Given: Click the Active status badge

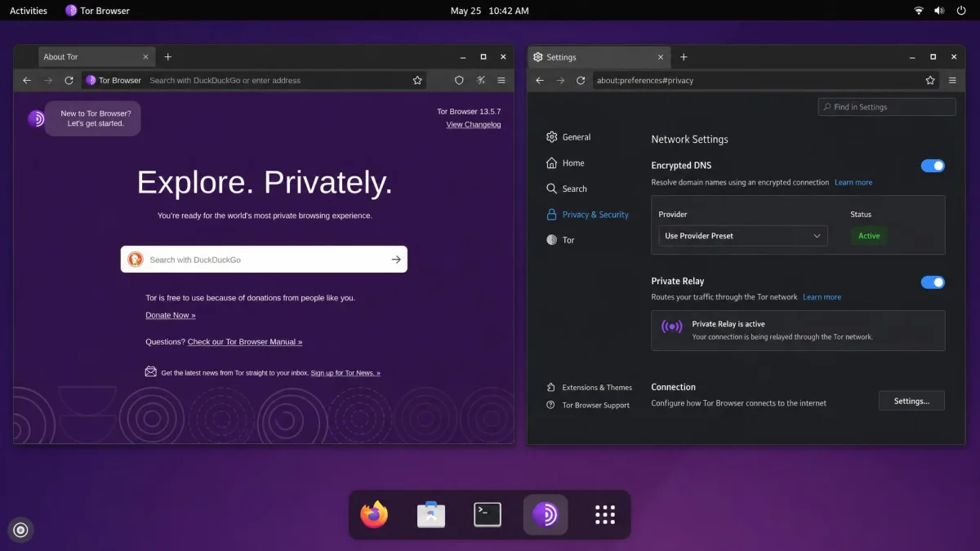Looking at the screenshot, I should 869,236.
